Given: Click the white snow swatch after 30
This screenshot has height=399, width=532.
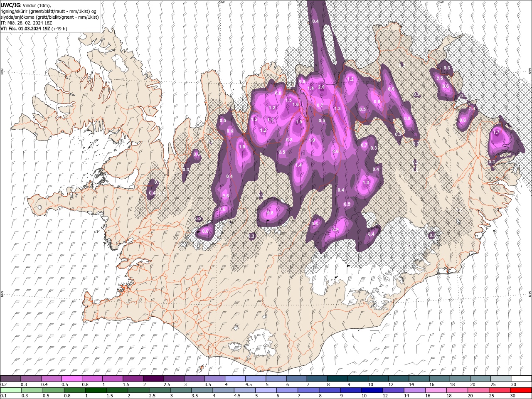Looking at the screenshot, I should [521, 379].
